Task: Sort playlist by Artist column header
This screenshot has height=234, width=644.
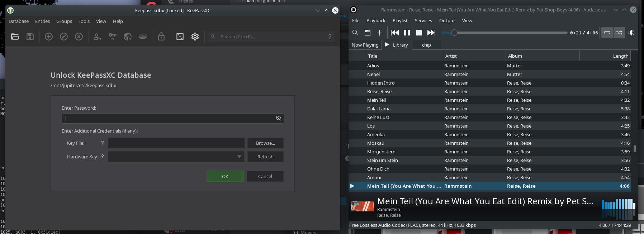Action: pos(474,56)
